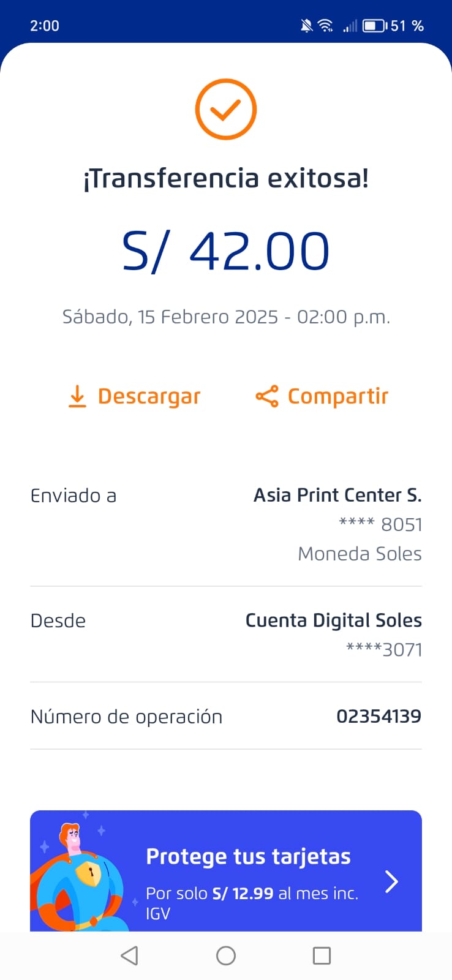Open recent apps square button
This screenshot has width=452, height=980.
[x=322, y=956]
